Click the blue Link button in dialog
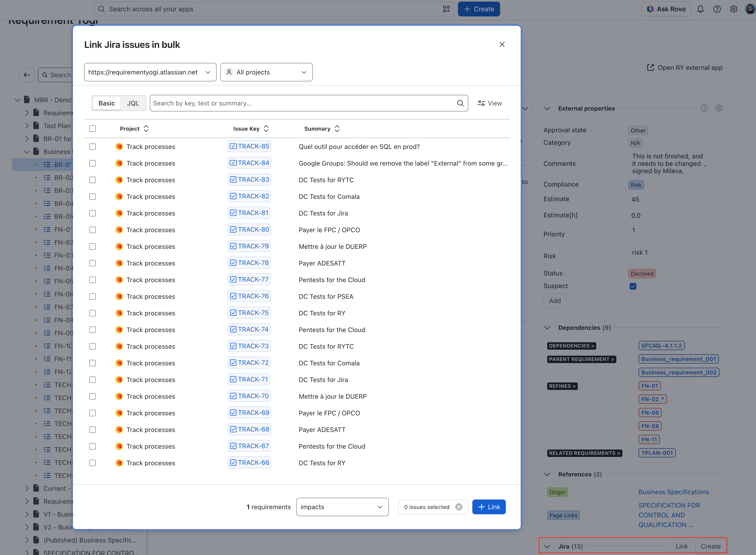Screen dimensions: 756x555 click(x=489, y=507)
